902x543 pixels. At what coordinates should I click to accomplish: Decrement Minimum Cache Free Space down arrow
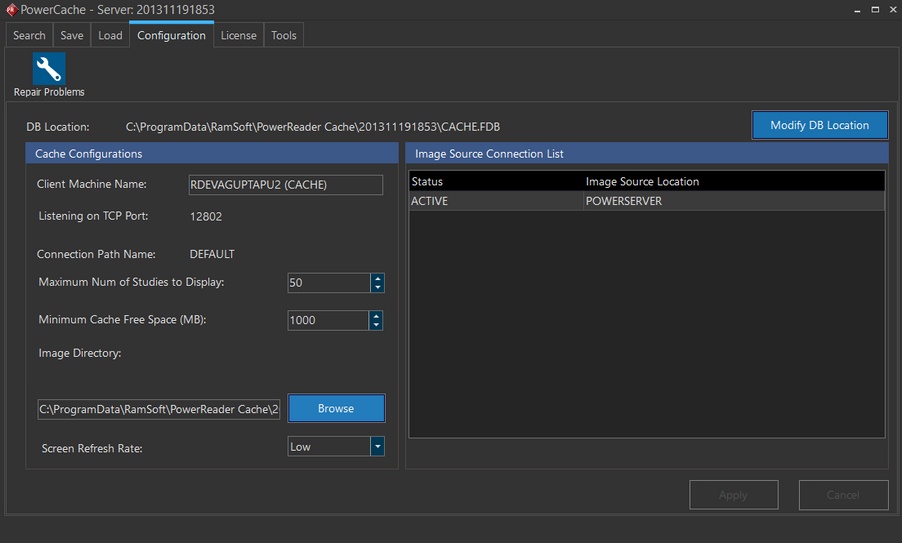click(377, 325)
